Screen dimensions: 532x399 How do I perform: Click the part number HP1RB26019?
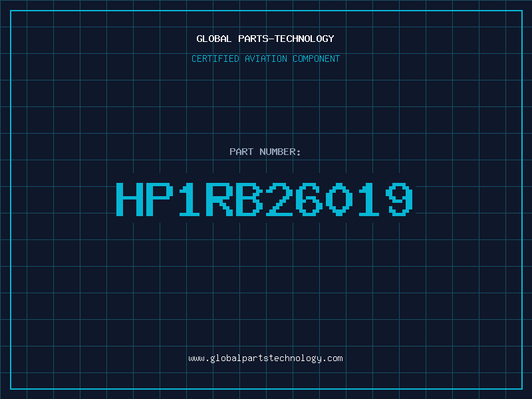tap(265, 199)
